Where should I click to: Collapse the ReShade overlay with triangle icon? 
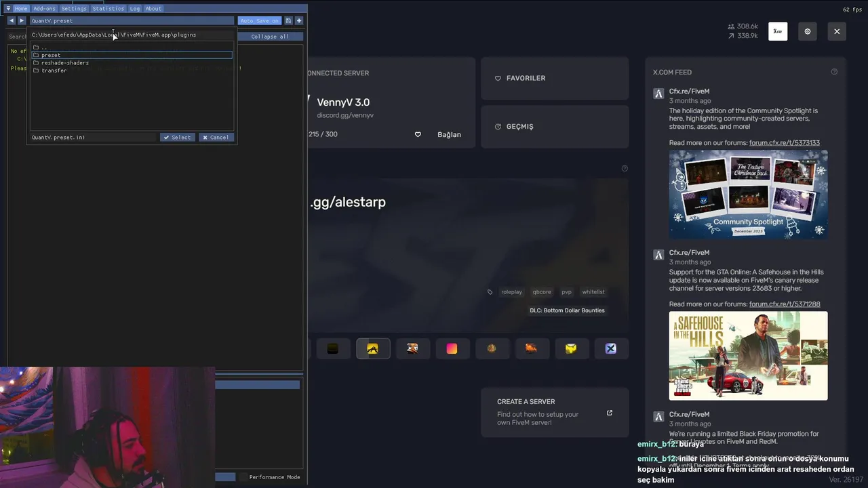coord(8,9)
